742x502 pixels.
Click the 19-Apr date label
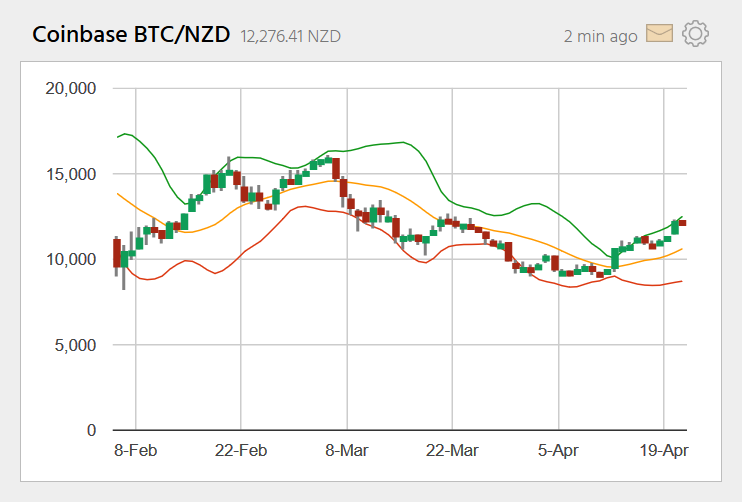point(663,452)
